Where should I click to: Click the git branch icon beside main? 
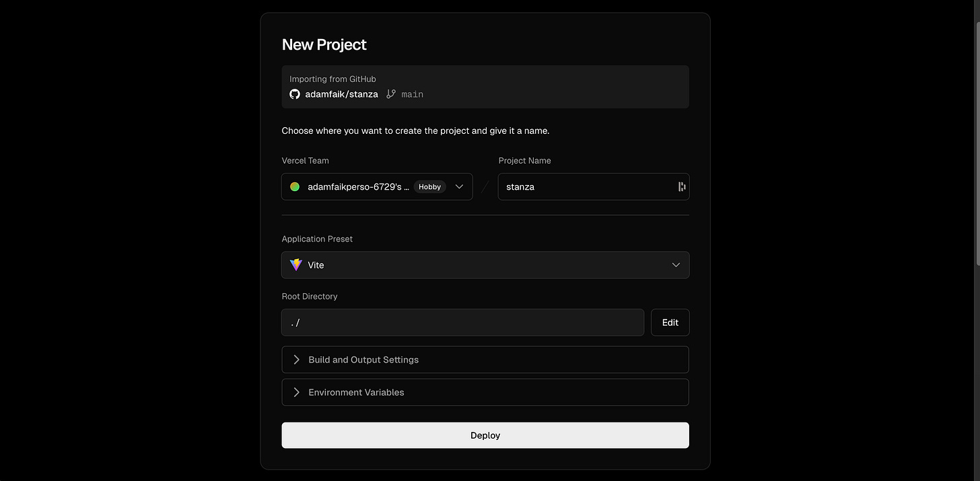coord(392,94)
